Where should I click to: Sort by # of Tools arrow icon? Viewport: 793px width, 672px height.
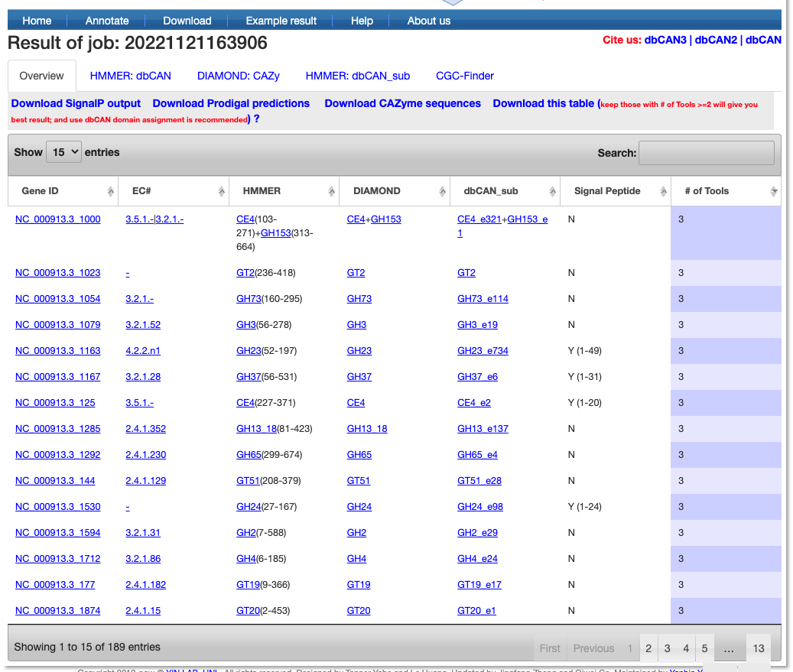(773, 191)
